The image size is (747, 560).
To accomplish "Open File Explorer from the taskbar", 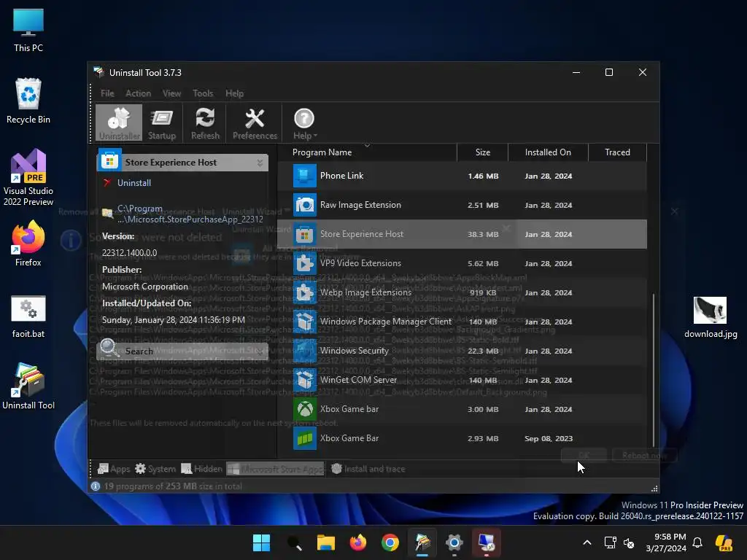I will click(326, 542).
